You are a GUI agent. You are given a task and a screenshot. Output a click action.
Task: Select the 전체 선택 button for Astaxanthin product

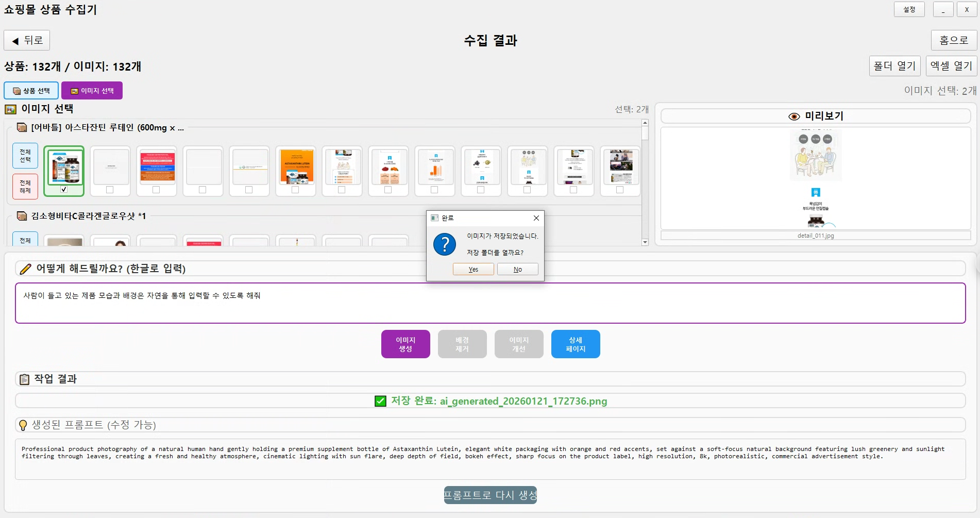point(25,156)
